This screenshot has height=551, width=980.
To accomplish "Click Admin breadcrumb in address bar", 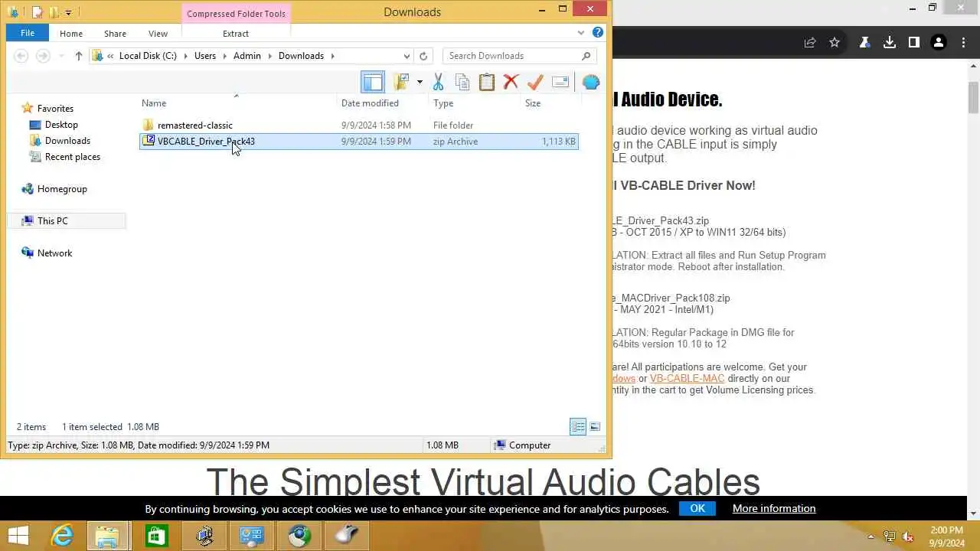I will (247, 56).
